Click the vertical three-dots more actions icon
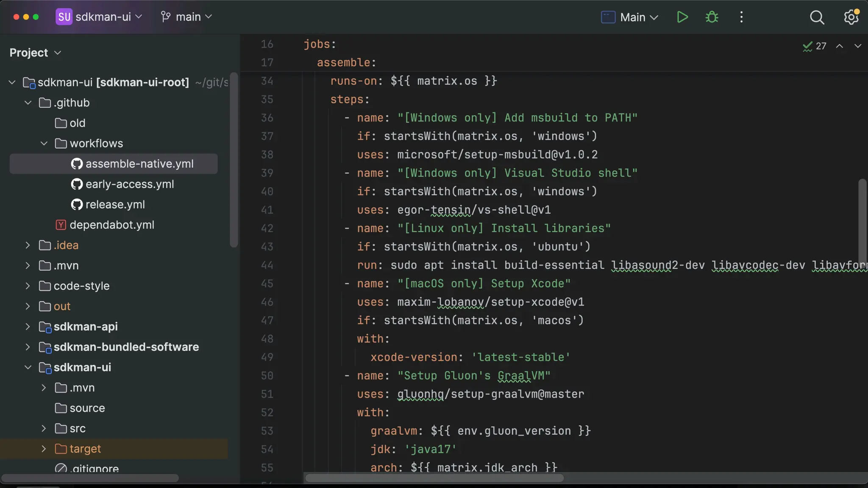The image size is (868, 488). pos(741,17)
